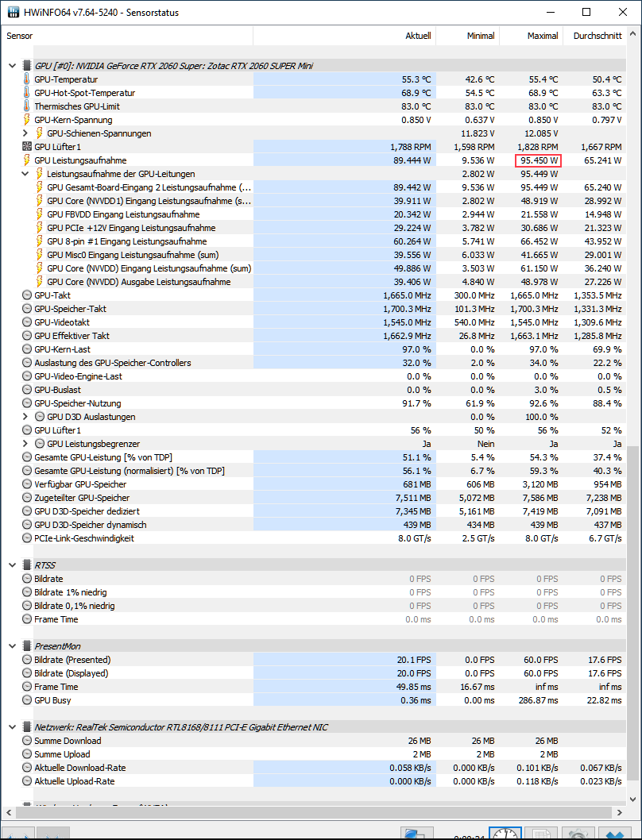Expand the GPU Leistungsbegrenzer group
The image size is (642, 840).
(25, 444)
